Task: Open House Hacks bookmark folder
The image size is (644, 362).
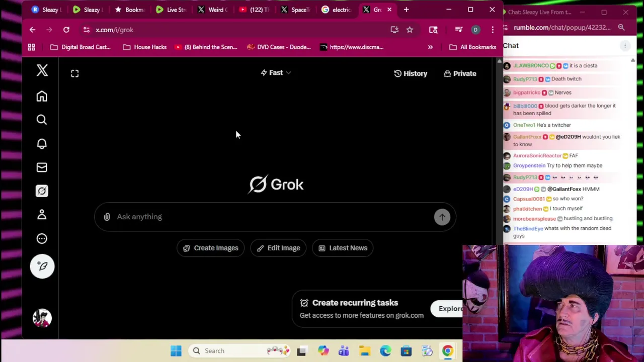Action: pos(144,47)
